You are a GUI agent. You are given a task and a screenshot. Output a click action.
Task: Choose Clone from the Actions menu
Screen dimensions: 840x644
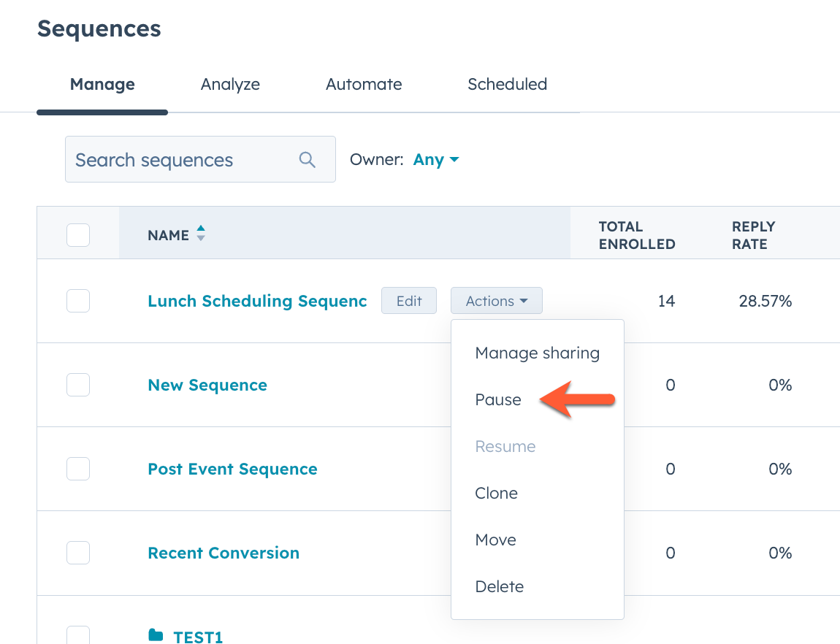click(x=496, y=493)
